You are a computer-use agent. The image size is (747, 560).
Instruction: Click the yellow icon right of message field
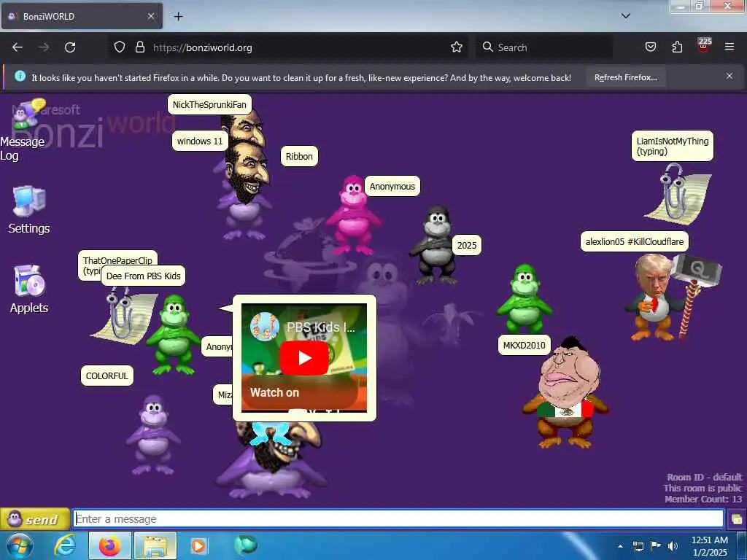(x=737, y=519)
